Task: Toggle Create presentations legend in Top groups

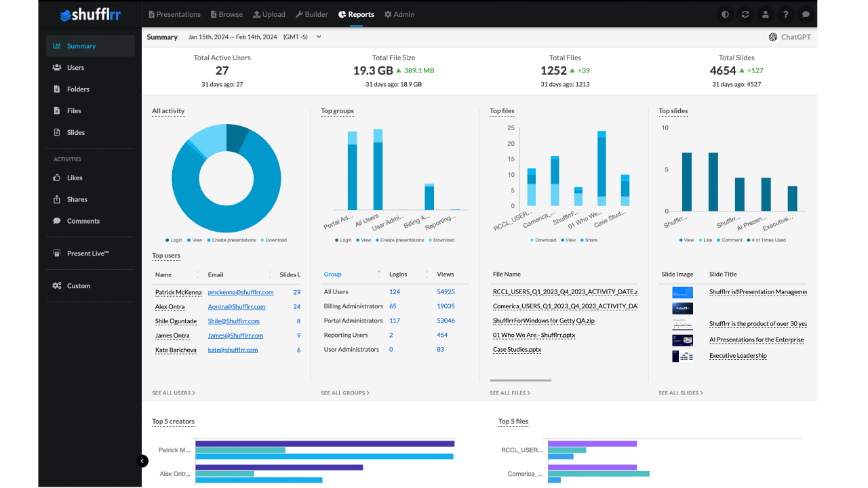Action: pos(400,240)
